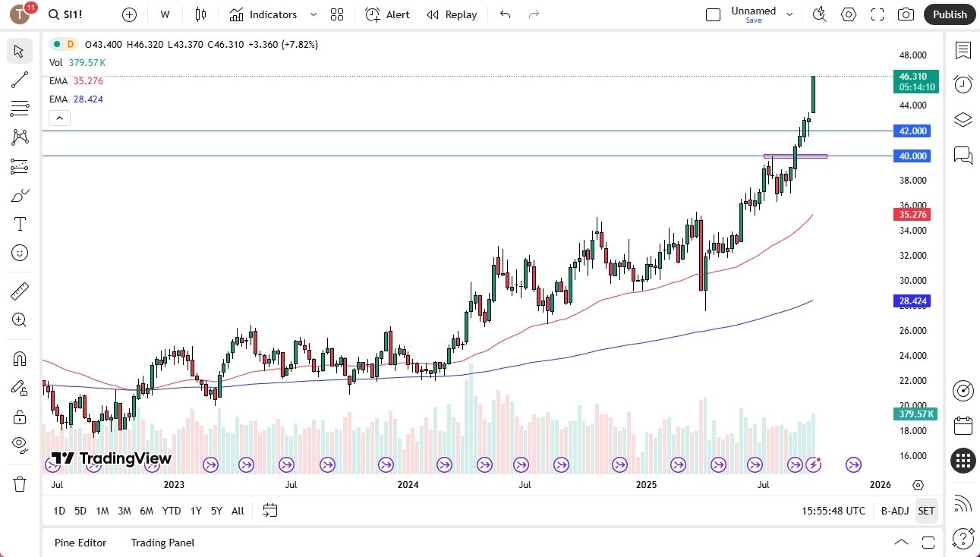980x557 pixels.
Task: Take a chart snapshot with camera icon
Action: (x=906, y=14)
